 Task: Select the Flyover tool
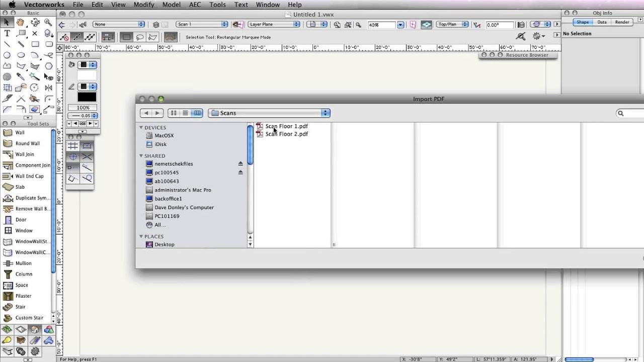35,22
